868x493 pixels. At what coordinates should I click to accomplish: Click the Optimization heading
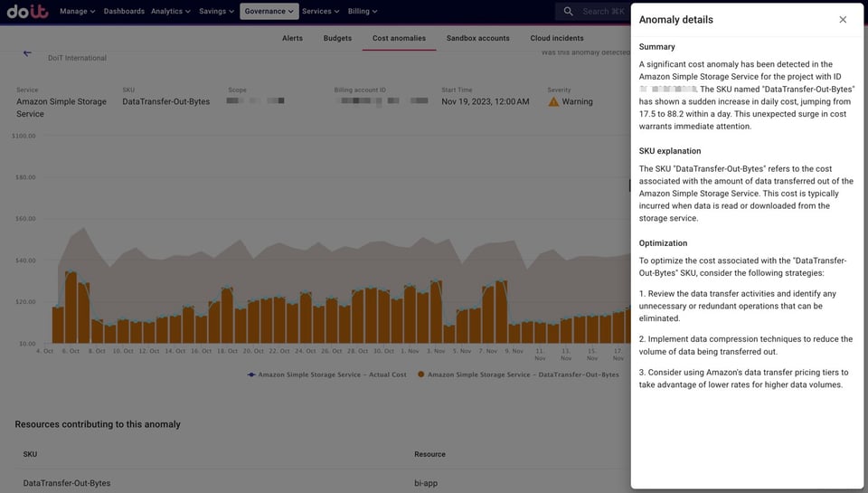click(663, 243)
